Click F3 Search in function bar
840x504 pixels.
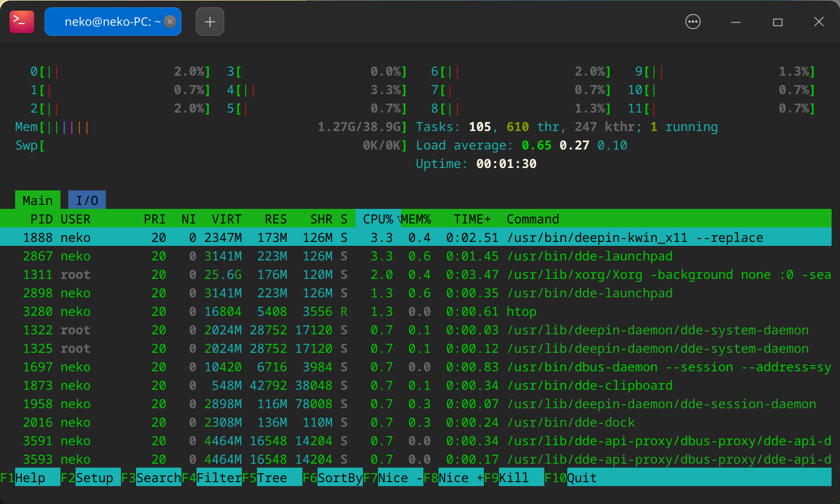151,478
